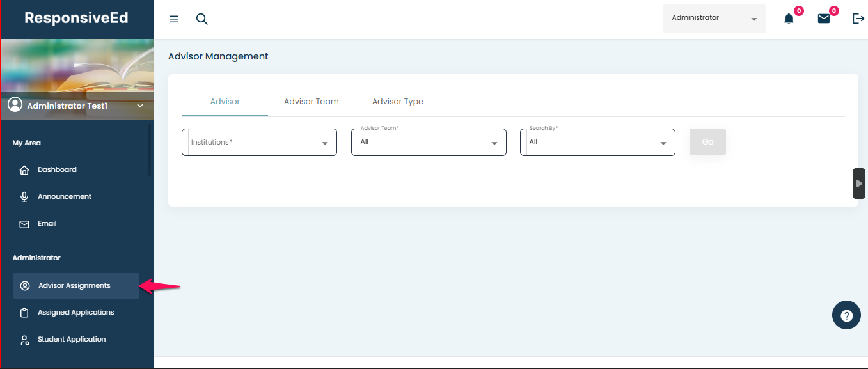
Task: Click the hamburger menu icon
Action: coord(174,19)
